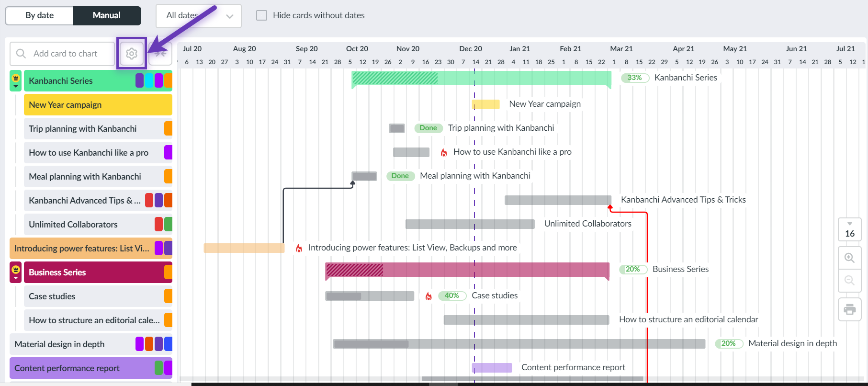Click the Kanbanchi Advanced Tips & Tricks Gantt bar
This screenshot has height=386, width=868.
pos(558,200)
